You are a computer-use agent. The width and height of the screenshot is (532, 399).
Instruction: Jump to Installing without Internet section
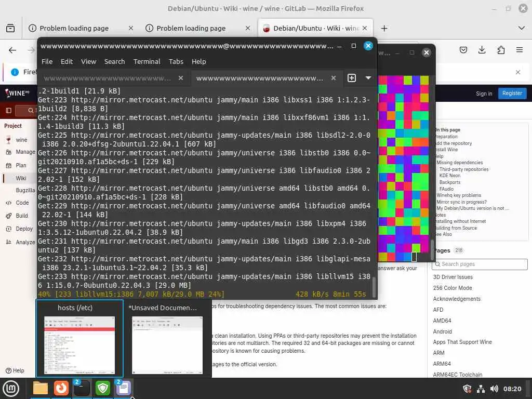pos(460,221)
